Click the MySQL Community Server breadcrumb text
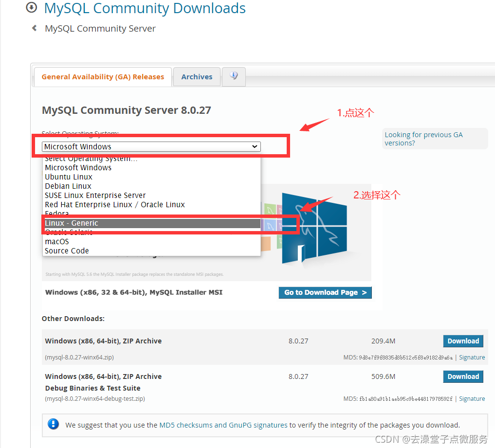The height and width of the screenshot is (448, 495). tap(100, 28)
